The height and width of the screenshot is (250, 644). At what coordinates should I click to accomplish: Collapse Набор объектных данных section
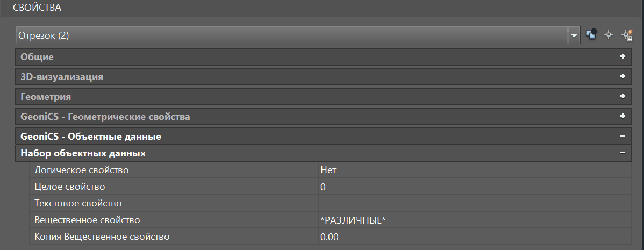point(622,153)
